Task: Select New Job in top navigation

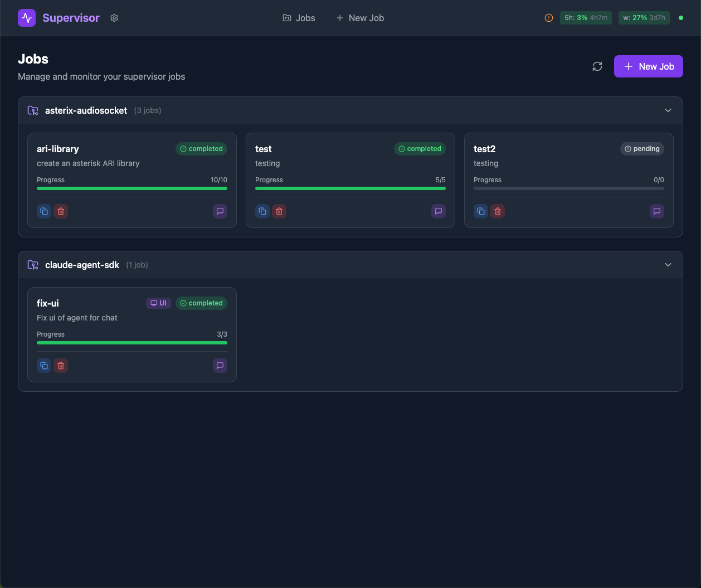Action: point(360,18)
